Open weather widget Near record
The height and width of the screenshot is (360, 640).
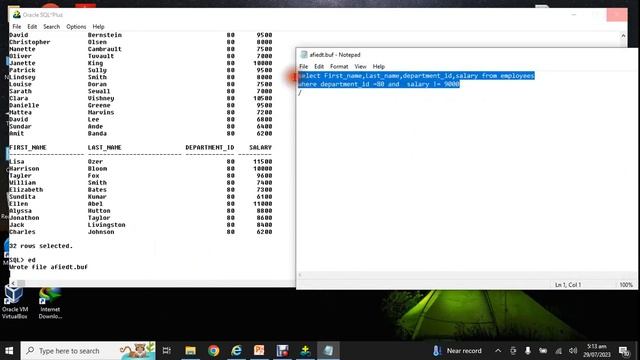[457, 351]
